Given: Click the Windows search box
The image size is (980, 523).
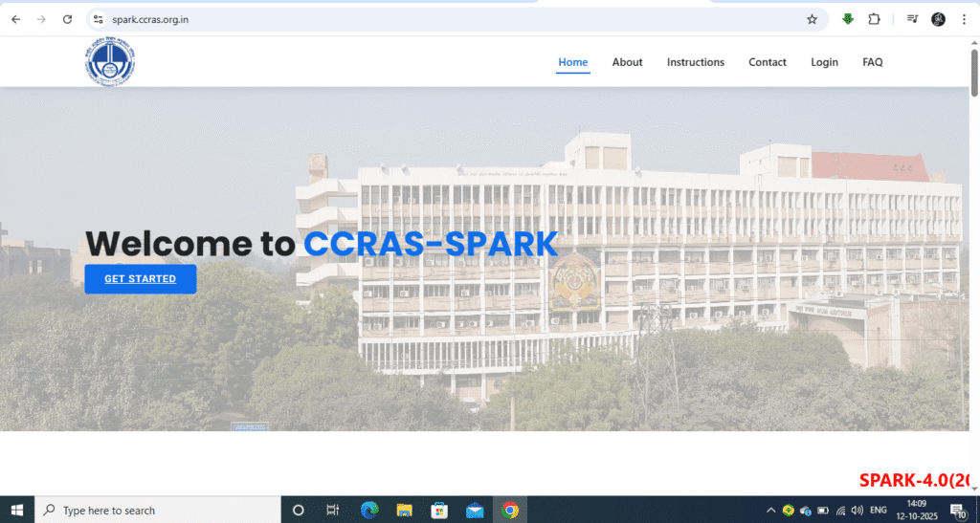Looking at the screenshot, I should (x=158, y=510).
